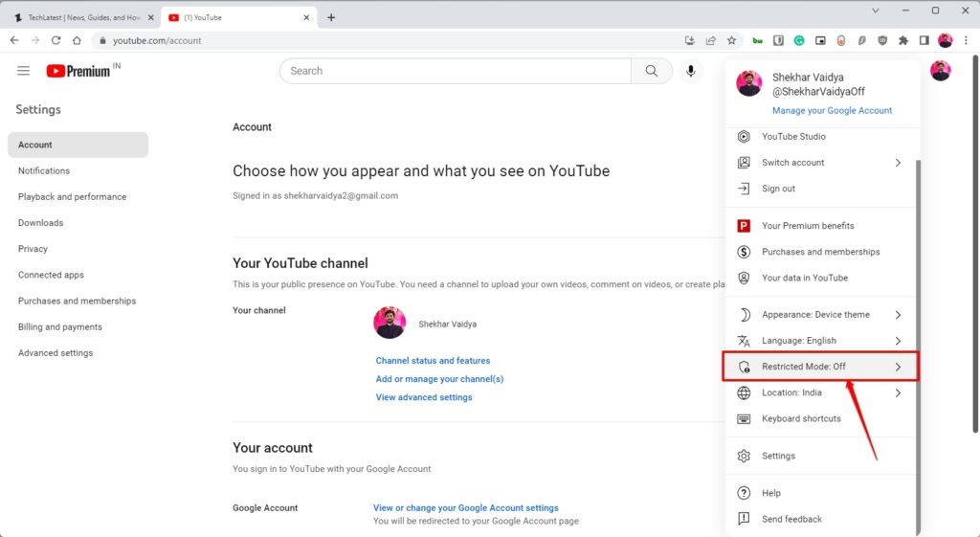This screenshot has width=980, height=537.
Task: Select the YouTube browser tab
Action: point(237,17)
